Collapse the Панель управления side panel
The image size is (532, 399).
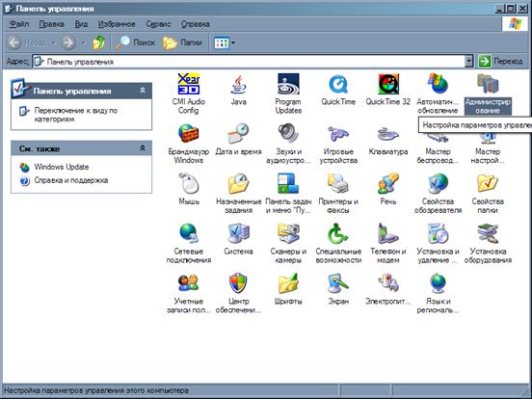click(x=143, y=91)
